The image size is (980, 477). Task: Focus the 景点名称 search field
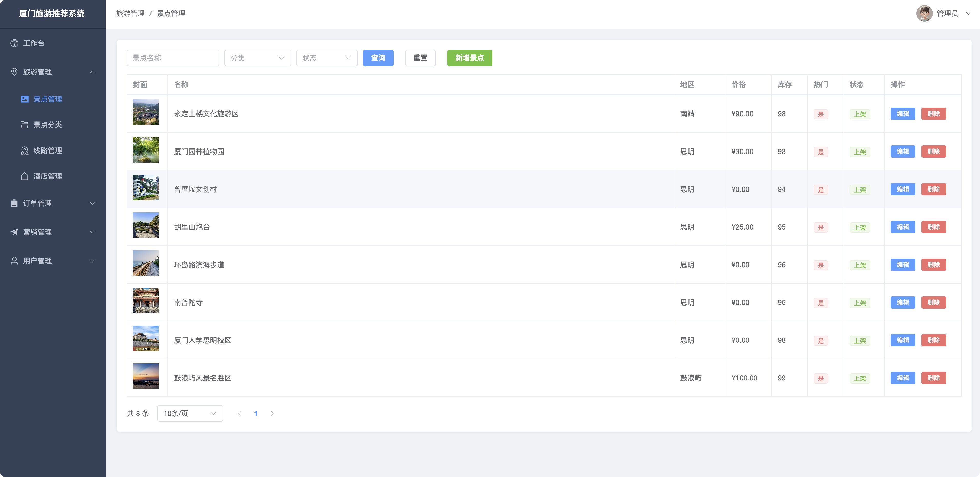coord(173,58)
